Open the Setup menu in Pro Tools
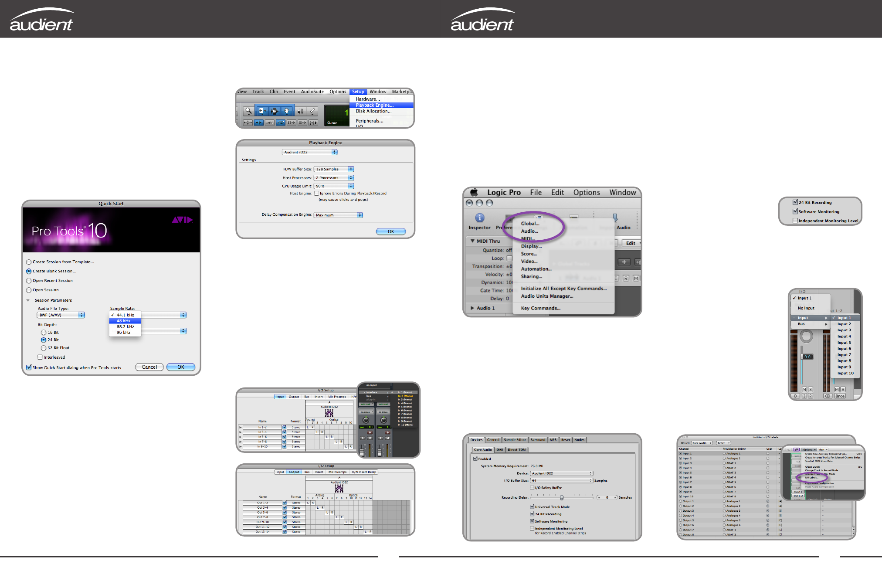The height and width of the screenshot is (588, 882). pos(358,92)
